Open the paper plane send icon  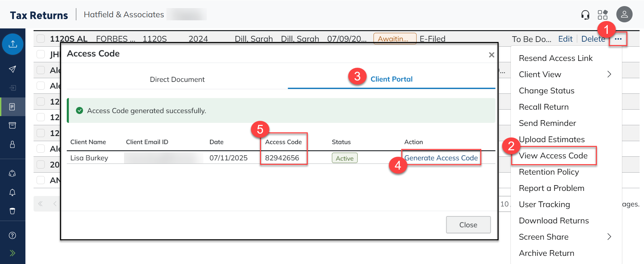[13, 69]
